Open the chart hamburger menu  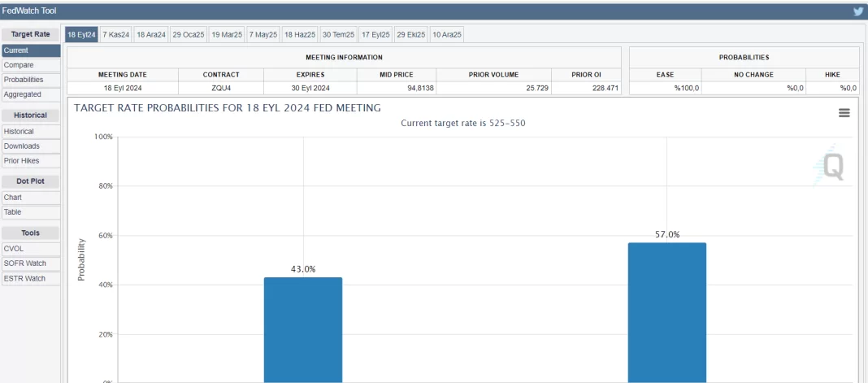click(844, 113)
